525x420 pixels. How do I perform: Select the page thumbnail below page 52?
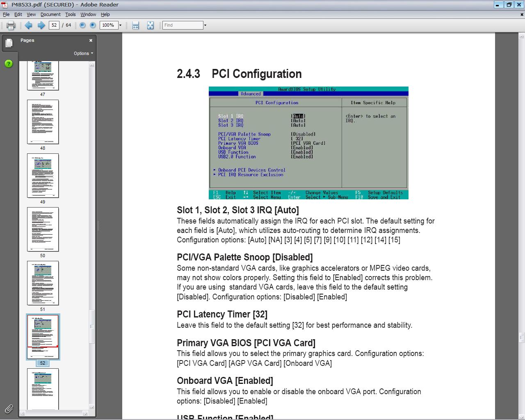click(43, 389)
